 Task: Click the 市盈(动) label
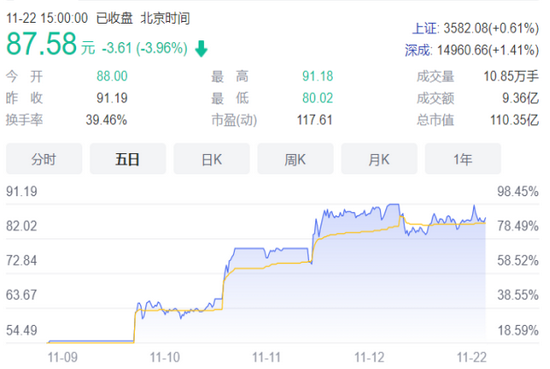234,120
